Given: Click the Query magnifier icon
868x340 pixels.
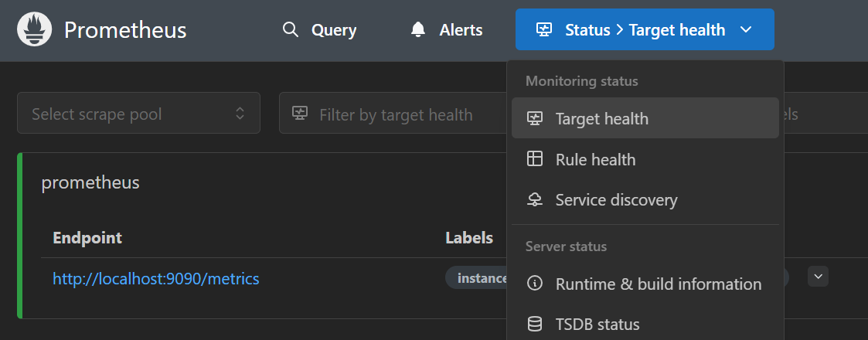Looking at the screenshot, I should (x=291, y=29).
